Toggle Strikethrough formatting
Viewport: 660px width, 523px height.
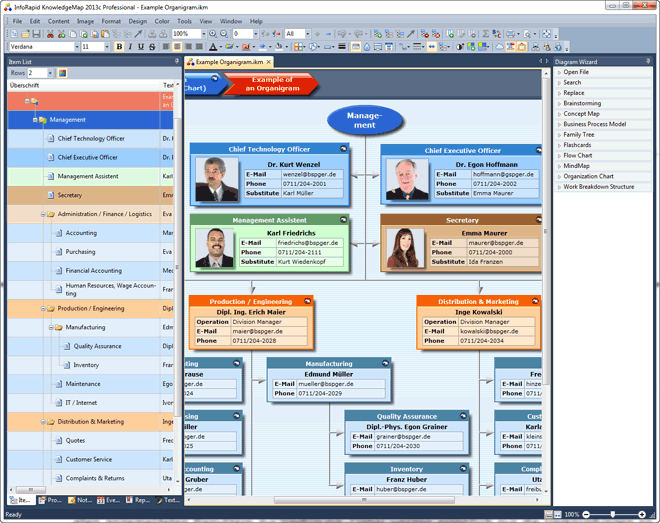(x=152, y=47)
